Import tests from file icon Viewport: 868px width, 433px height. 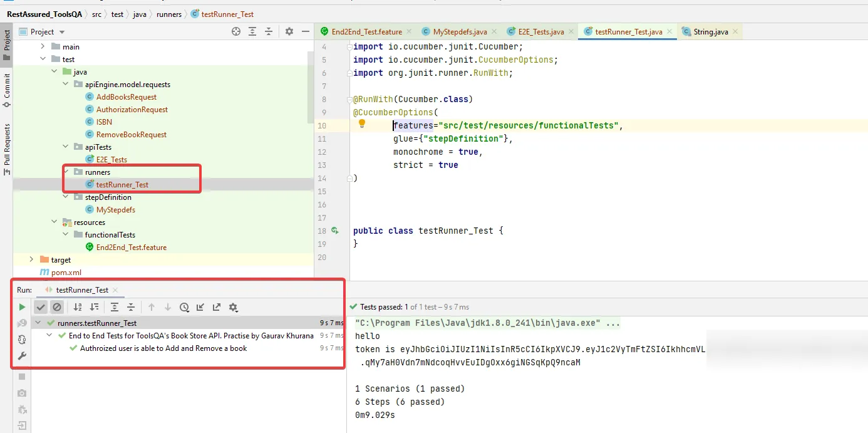pyautogui.click(x=200, y=307)
